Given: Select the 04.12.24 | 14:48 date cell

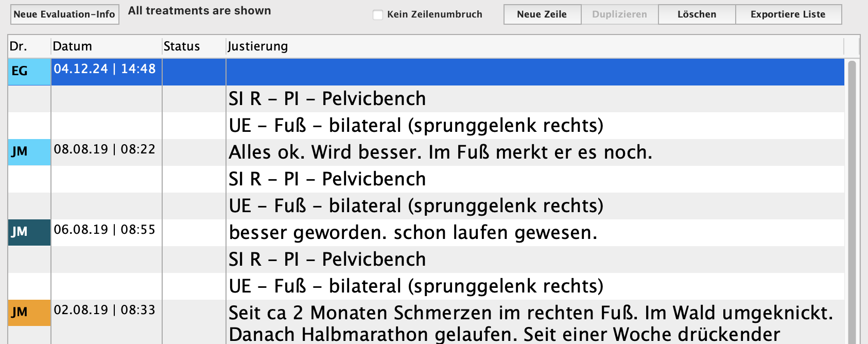Looking at the screenshot, I should [x=105, y=69].
